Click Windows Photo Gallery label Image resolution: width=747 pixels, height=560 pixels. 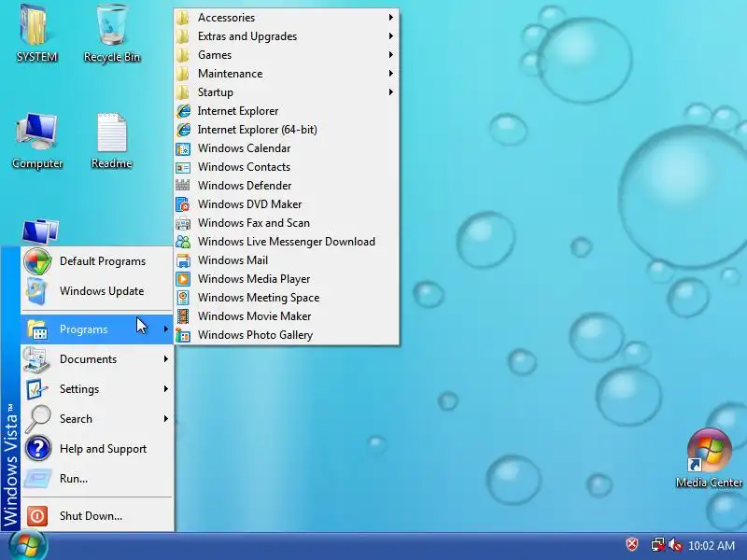point(255,335)
